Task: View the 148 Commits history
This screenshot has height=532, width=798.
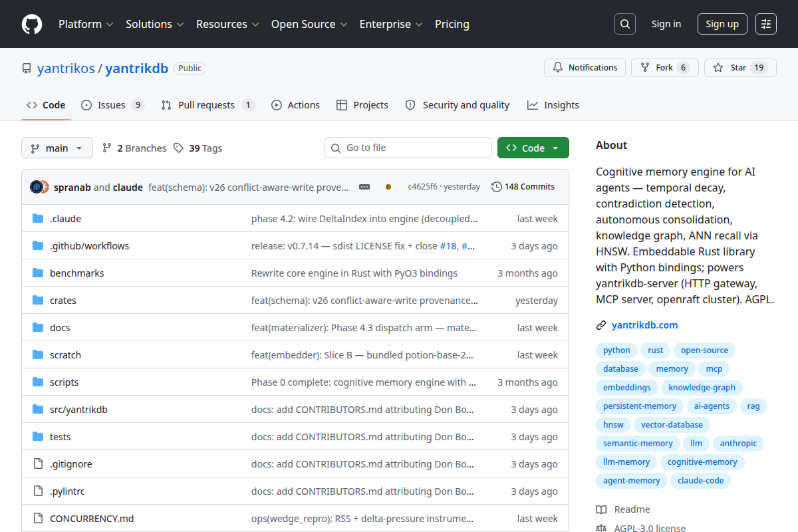Action: click(x=523, y=187)
